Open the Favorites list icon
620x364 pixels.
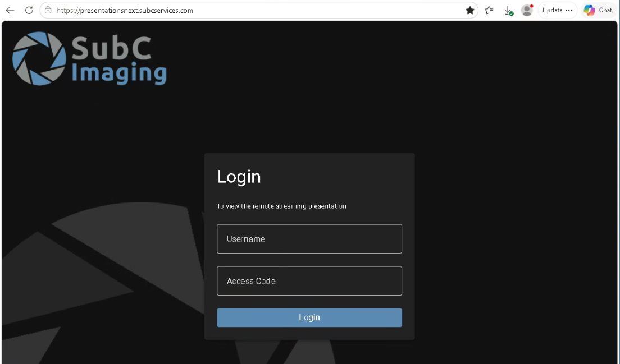[489, 10]
